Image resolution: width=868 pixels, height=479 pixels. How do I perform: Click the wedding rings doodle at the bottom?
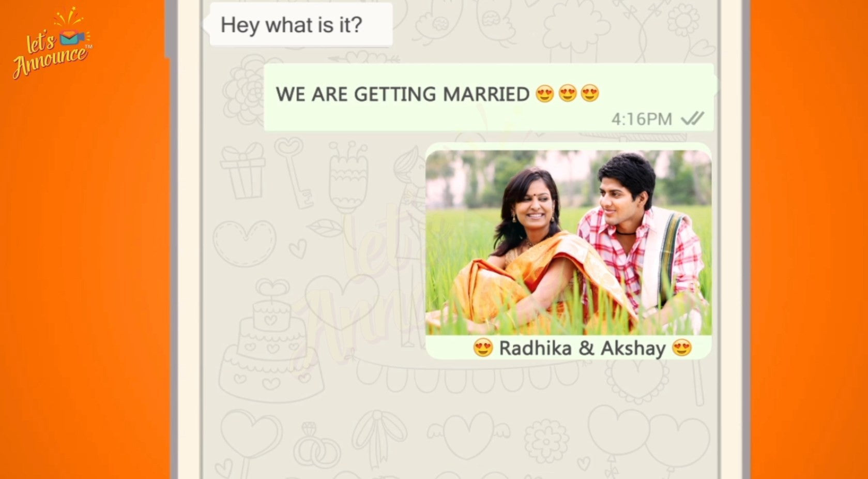click(x=316, y=446)
